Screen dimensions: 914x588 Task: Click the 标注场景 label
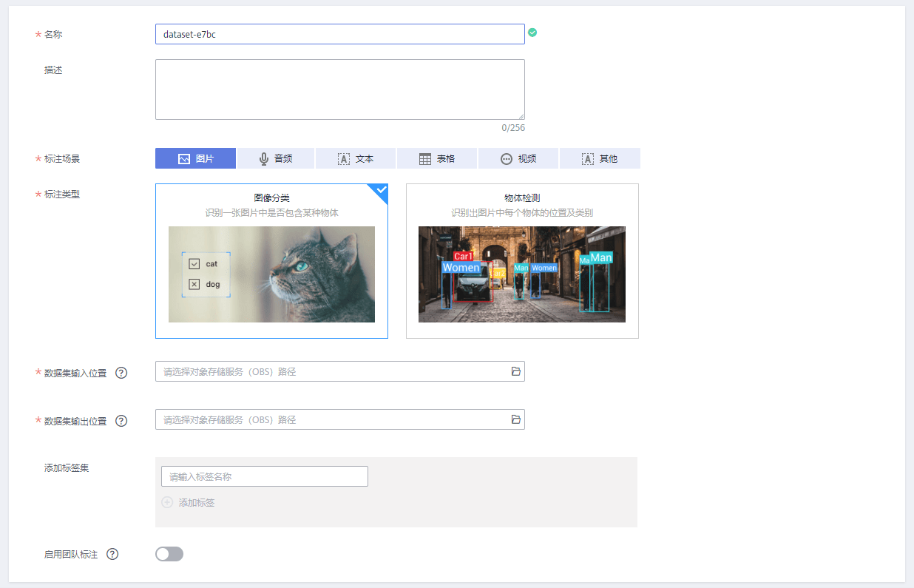click(62, 159)
